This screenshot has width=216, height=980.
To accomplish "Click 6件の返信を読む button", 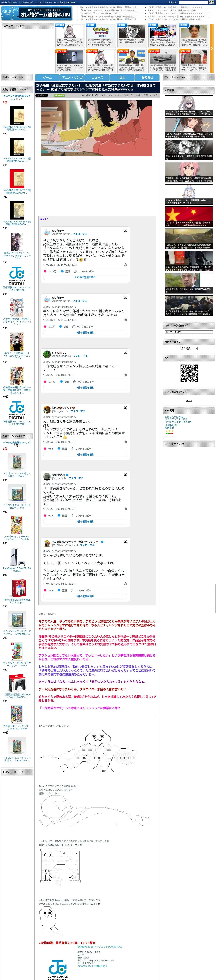I will click(85, 333).
